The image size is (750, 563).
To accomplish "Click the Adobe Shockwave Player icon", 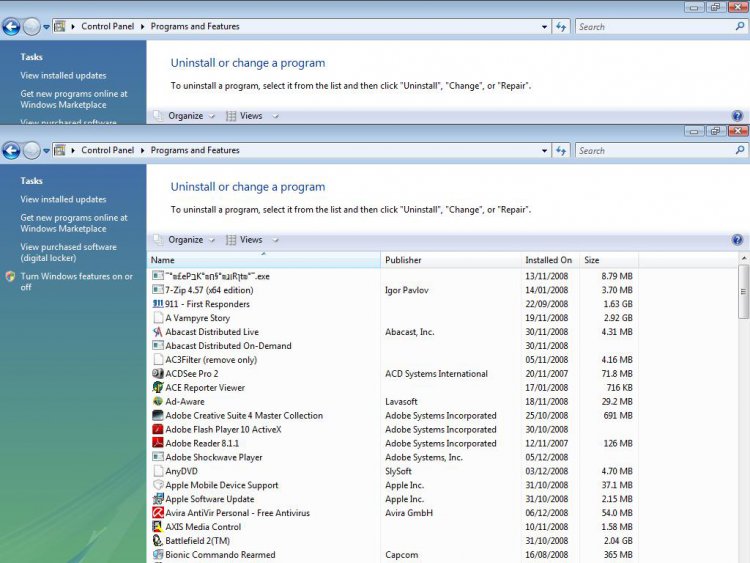I will tap(157, 457).
